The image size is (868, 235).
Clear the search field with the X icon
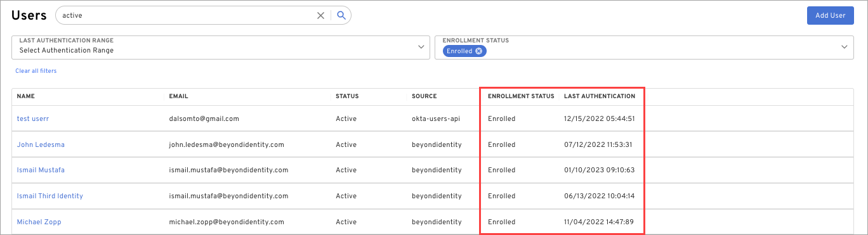point(320,16)
